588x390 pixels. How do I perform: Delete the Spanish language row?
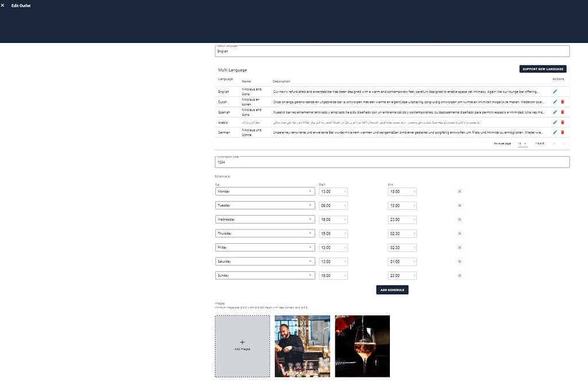(562, 112)
